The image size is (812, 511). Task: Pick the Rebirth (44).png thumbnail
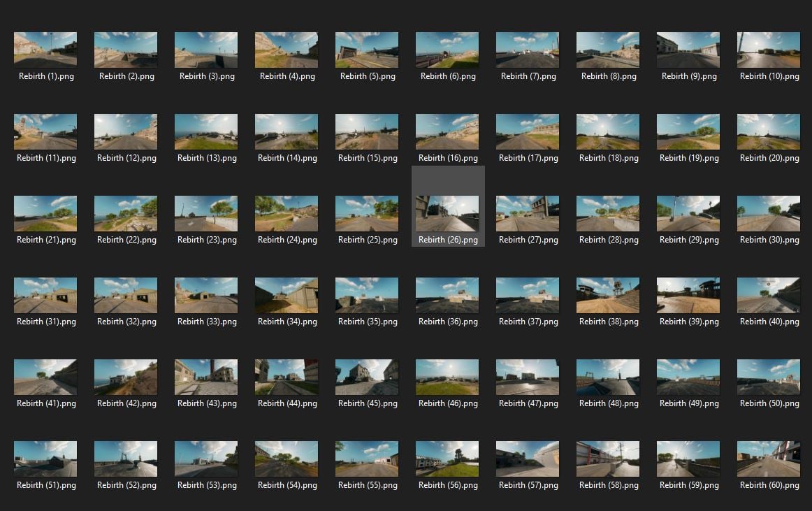287,377
